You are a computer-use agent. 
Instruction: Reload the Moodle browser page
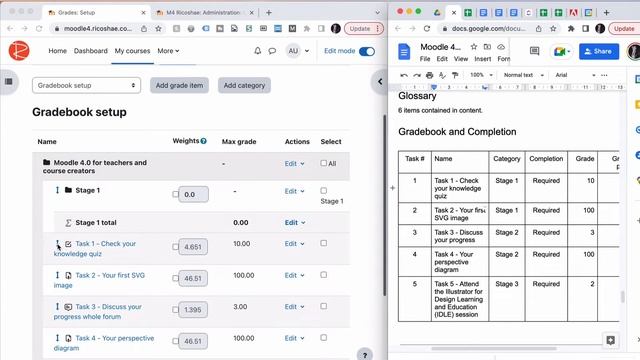tap(39, 29)
